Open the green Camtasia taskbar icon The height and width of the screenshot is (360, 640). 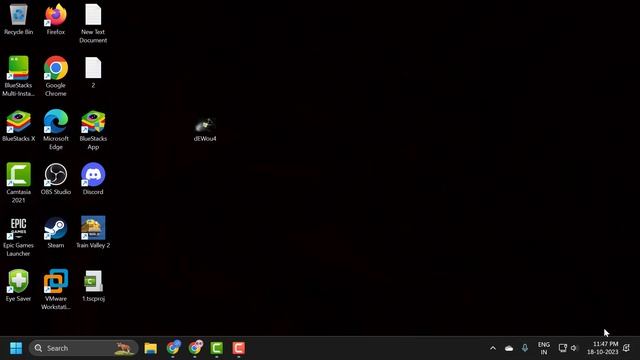tap(217, 348)
